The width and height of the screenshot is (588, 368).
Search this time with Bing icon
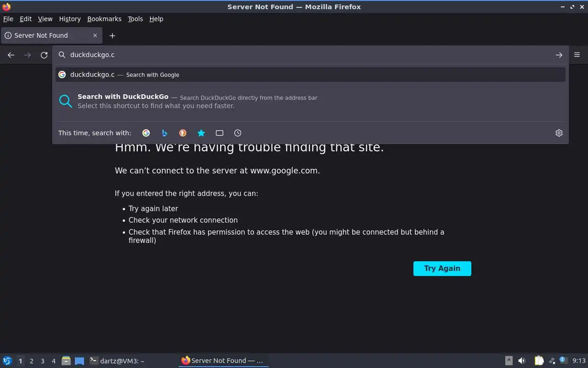(x=164, y=133)
